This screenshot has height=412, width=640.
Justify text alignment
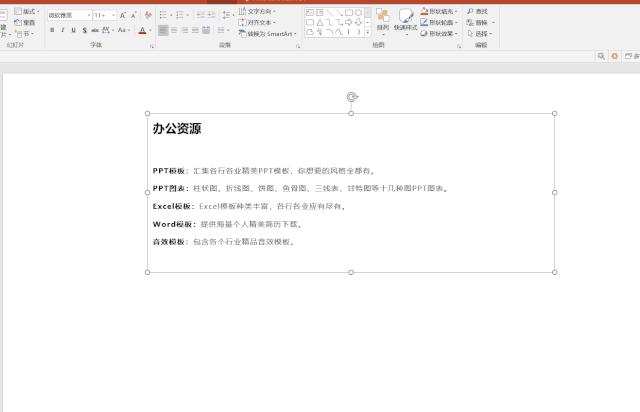pos(196,30)
